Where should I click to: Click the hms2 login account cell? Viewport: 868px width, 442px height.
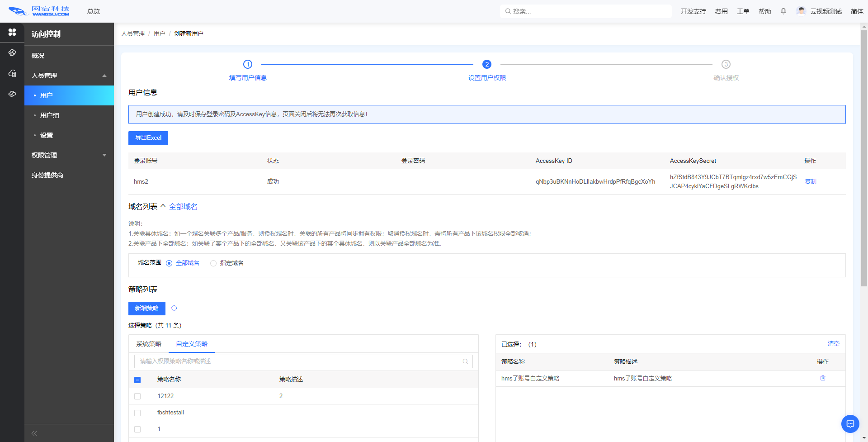(141, 181)
